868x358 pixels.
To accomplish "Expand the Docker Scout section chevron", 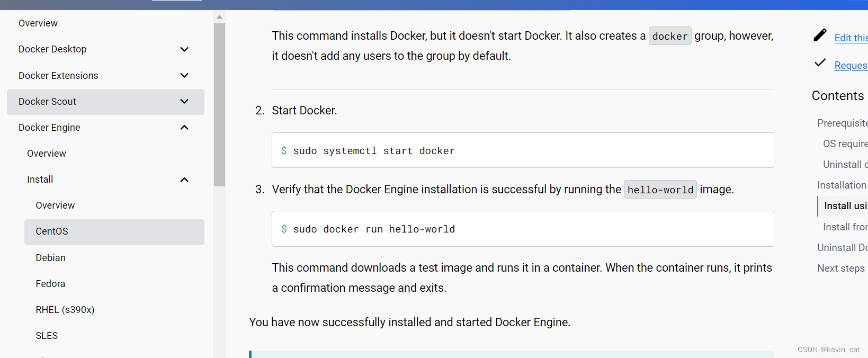I will pyautogui.click(x=184, y=101).
